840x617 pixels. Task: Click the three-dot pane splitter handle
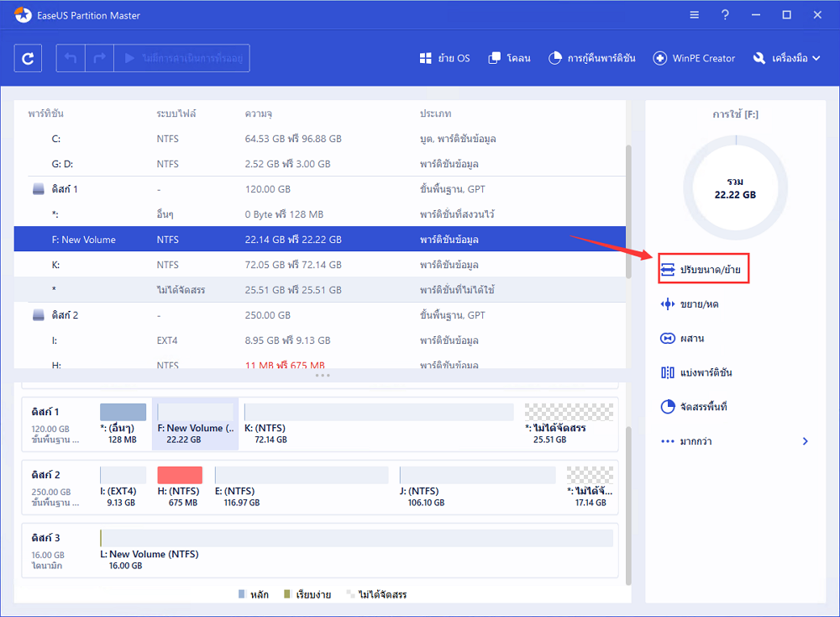pos(323,375)
